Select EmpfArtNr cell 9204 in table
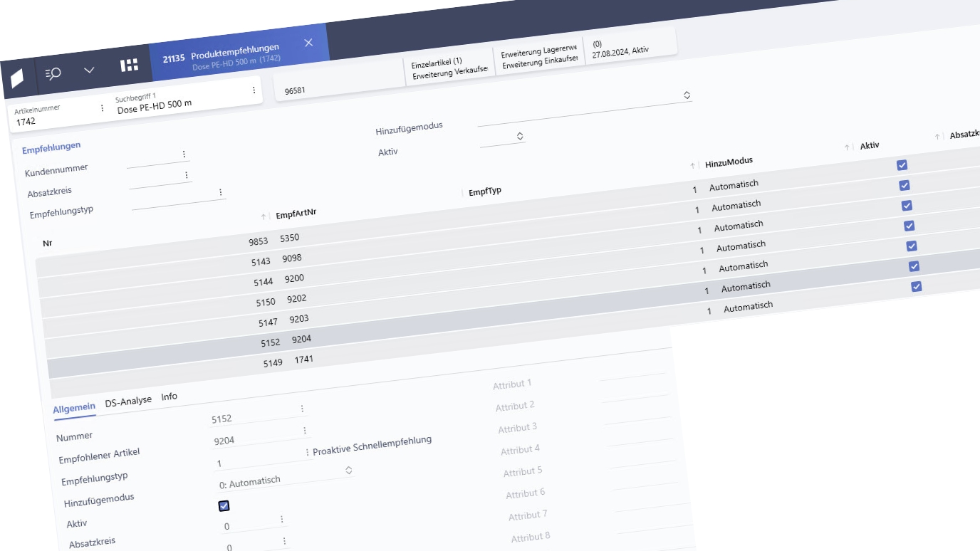This screenshot has width=980, height=551. [x=301, y=340]
